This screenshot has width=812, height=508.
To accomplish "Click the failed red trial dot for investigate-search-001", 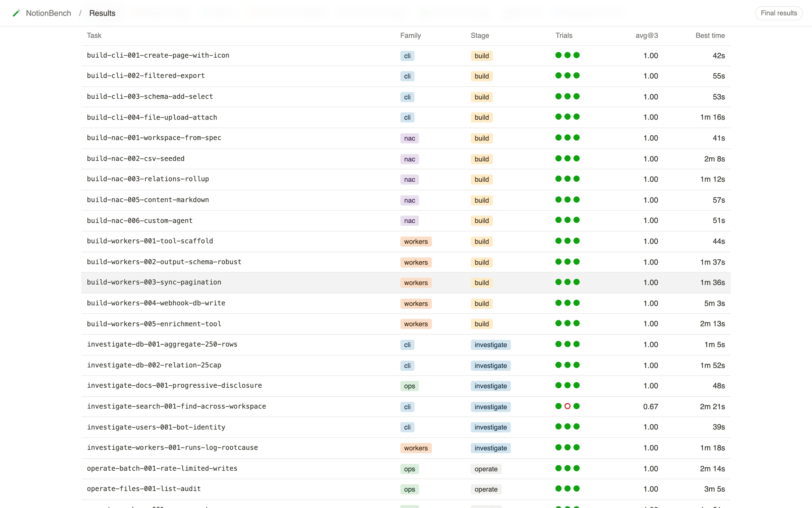I will coord(568,406).
